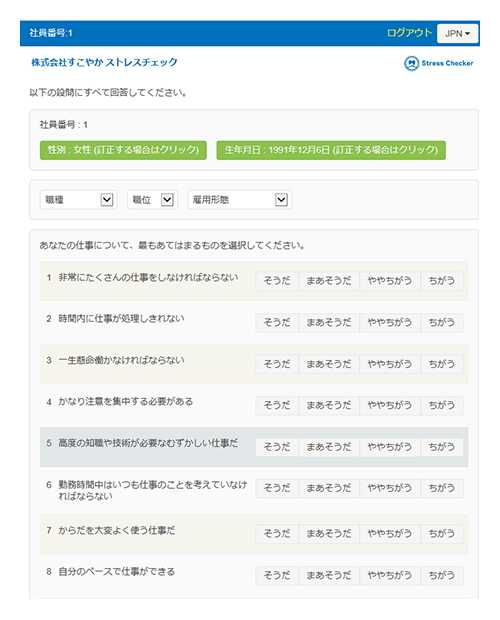Select そうだ for question 5
This screenshot has width=500, height=620.
pyautogui.click(x=277, y=447)
